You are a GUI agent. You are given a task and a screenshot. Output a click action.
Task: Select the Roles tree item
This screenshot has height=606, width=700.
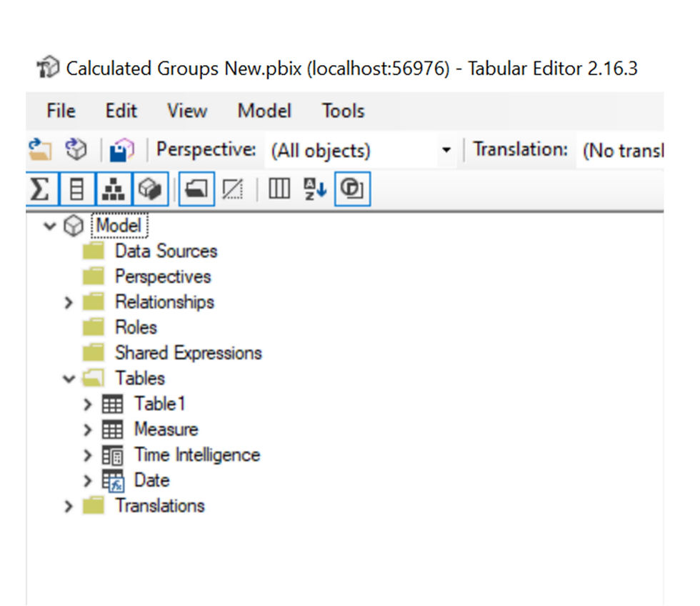click(136, 327)
